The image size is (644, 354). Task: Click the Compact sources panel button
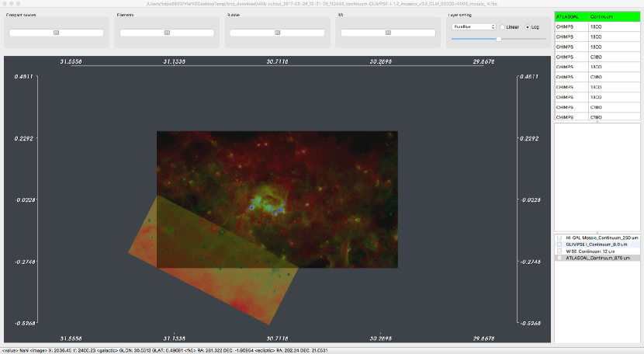[57, 33]
